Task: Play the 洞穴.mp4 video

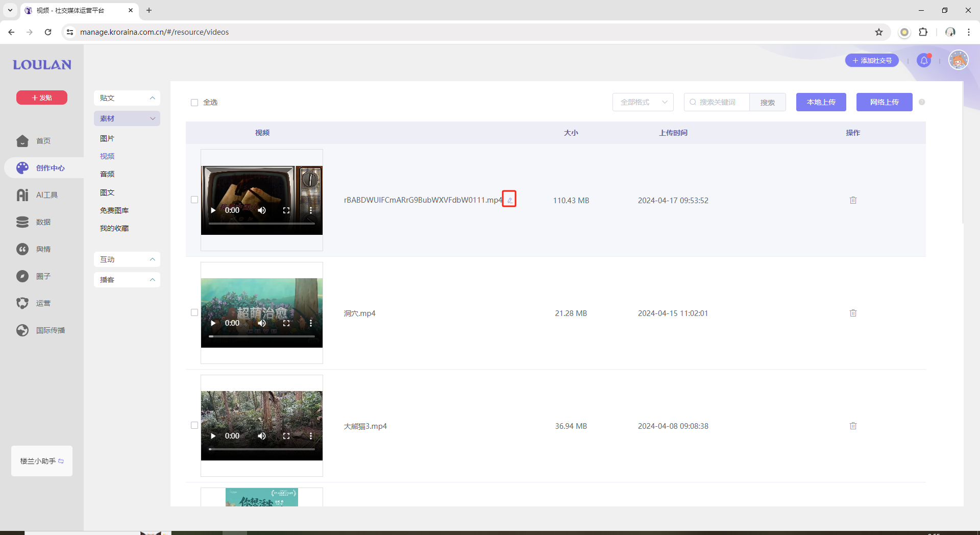Action: [x=213, y=323]
